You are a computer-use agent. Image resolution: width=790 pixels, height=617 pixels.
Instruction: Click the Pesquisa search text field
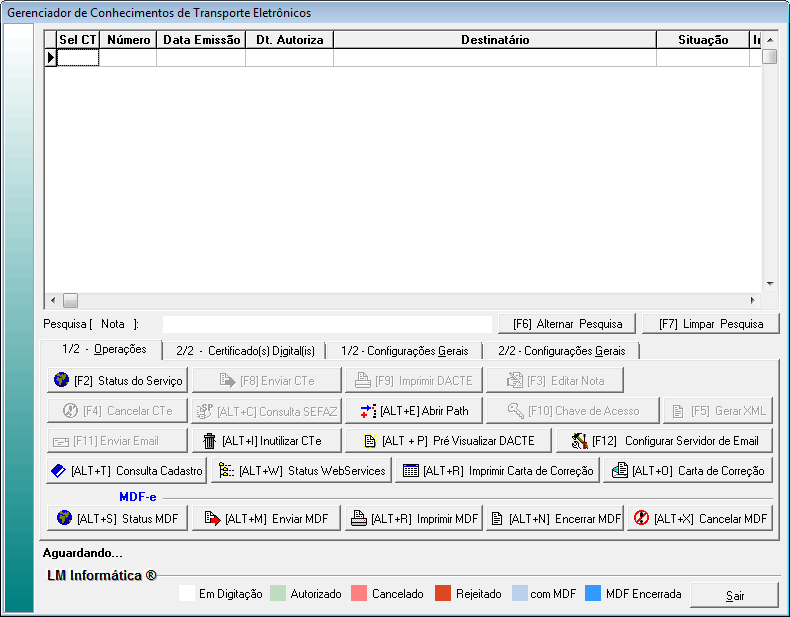click(x=327, y=324)
